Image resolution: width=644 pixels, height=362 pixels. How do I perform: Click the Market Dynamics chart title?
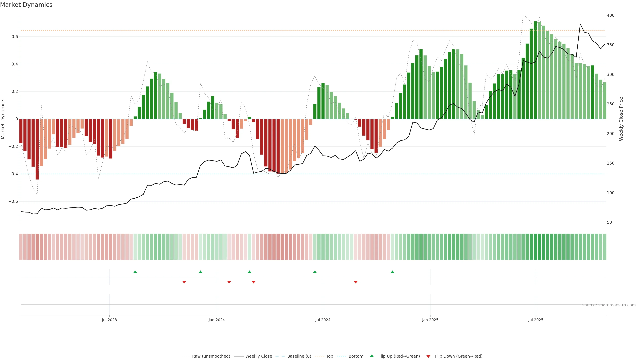click(x=26, y=5)
